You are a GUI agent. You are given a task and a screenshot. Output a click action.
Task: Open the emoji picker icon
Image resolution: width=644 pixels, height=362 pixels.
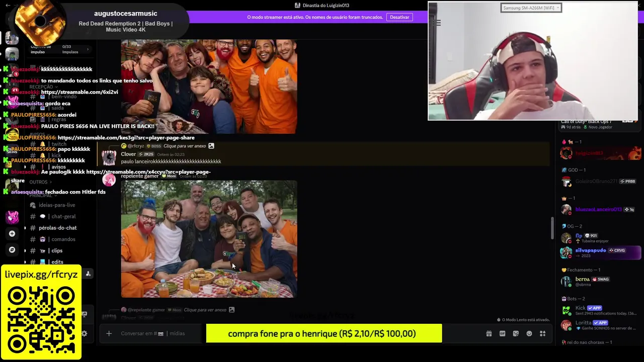(x=529, y=333)
